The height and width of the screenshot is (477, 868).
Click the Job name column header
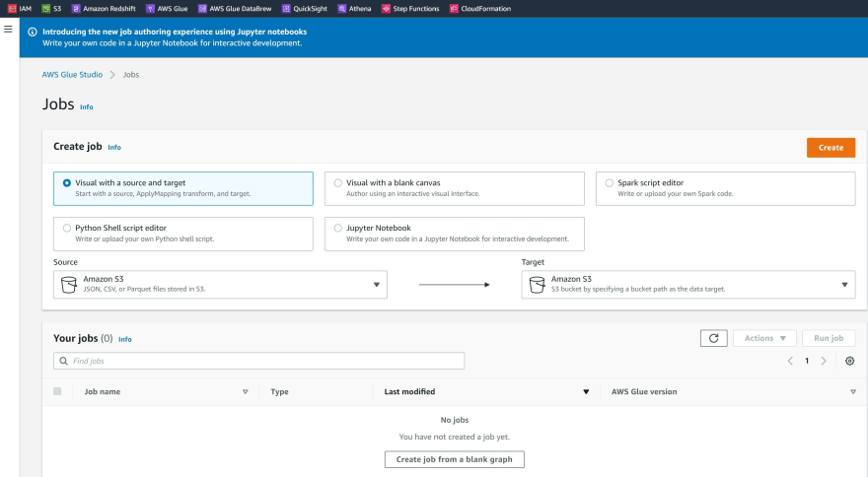tap(103, 392)
